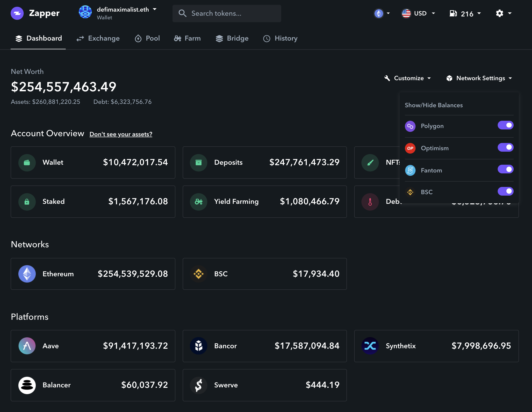Expand the defimaximalist.eth wallet dropdown
532x412 pixels.
point(154,9)
